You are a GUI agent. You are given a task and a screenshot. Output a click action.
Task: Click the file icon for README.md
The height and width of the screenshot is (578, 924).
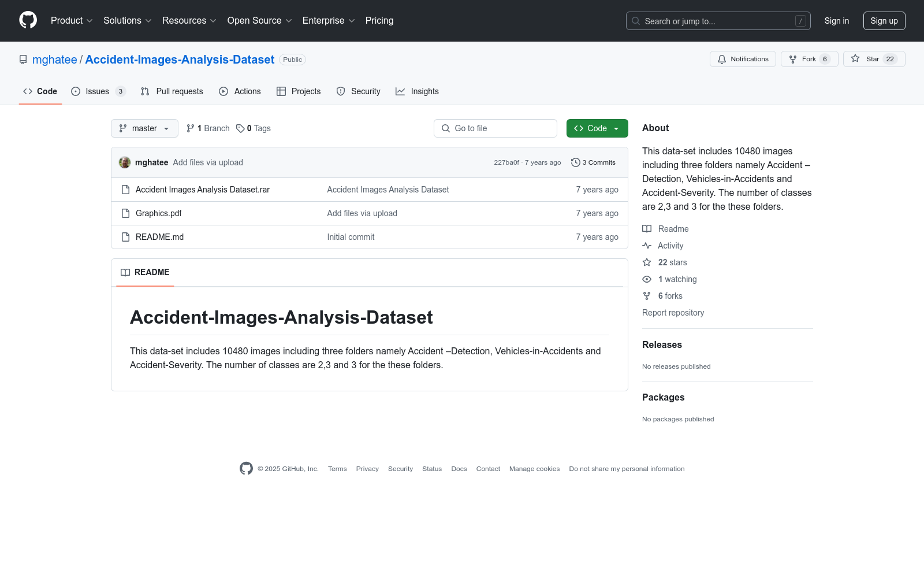[x=125, y=237]
